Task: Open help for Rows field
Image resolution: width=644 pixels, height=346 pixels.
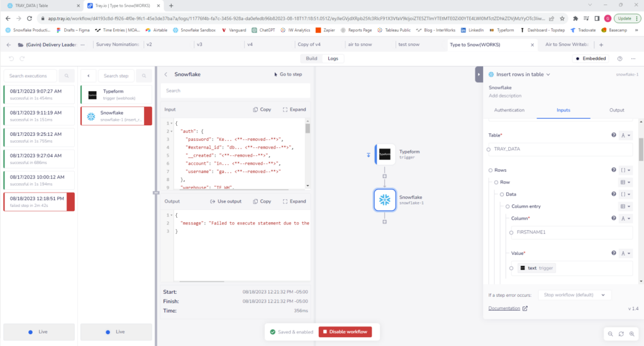Action: coord(614,170)
